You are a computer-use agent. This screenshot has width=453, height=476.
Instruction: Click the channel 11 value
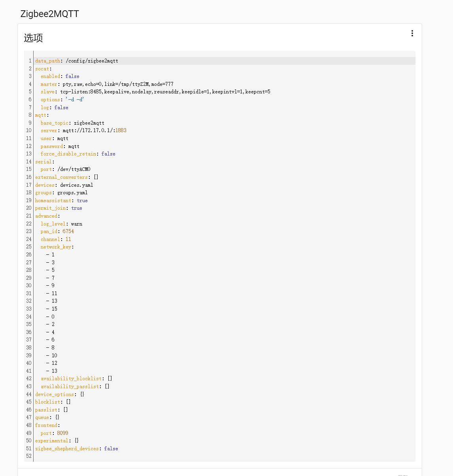68,239
